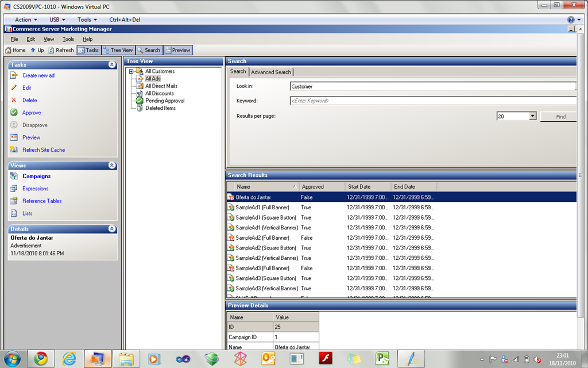
Task: Toggle the Preview pane button
Action: coord(178,50)
